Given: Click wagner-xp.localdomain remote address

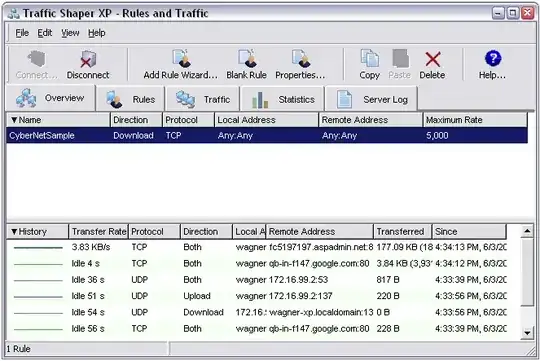Looking at the screenshot, I should (321, 312).
